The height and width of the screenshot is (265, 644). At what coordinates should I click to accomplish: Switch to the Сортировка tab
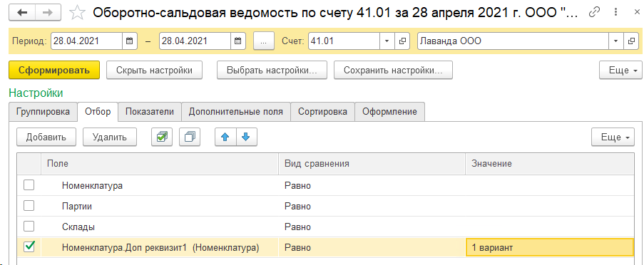(322, 112)
